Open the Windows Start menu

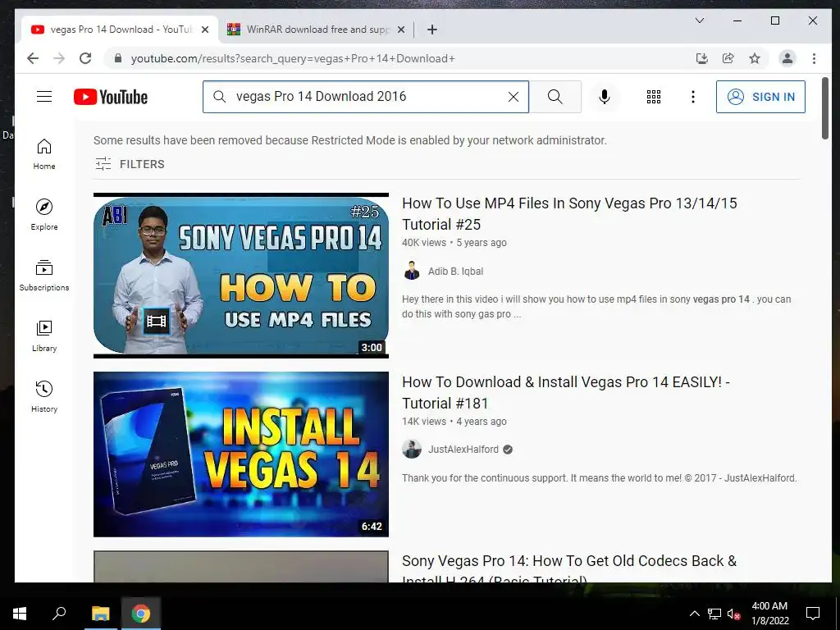pyautogui.click(x=20, y=614)
